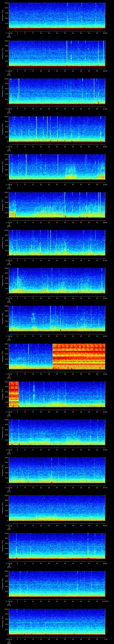Click the tall spike near 5 seconds in 11:51 spectrogram
This screenshot has width=114, height=644.
18,280
